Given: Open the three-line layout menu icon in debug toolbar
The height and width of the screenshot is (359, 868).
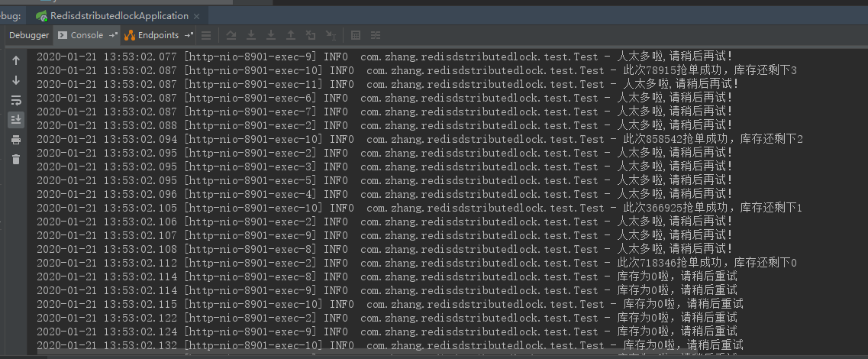Looking at the screenshot, I should tap(206, 35).
